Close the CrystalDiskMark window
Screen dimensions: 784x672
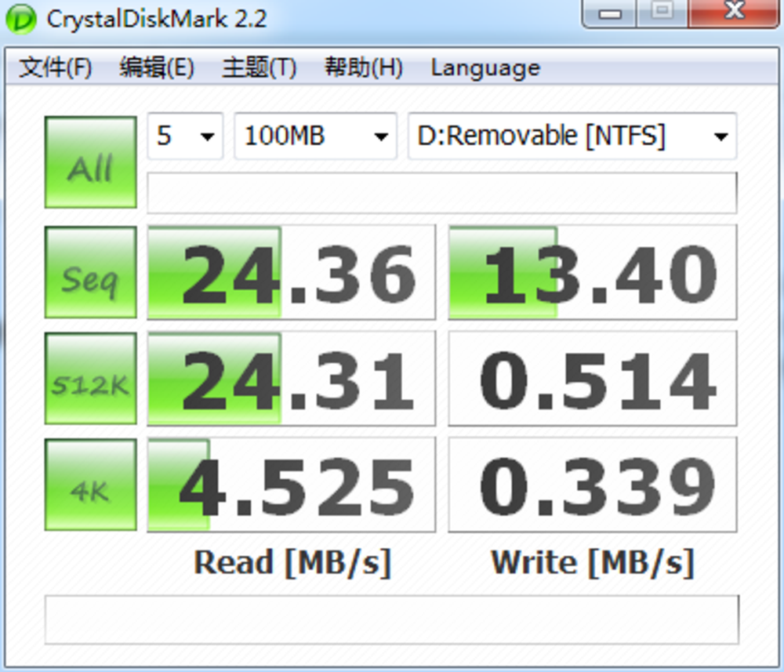tap(734, 12)
